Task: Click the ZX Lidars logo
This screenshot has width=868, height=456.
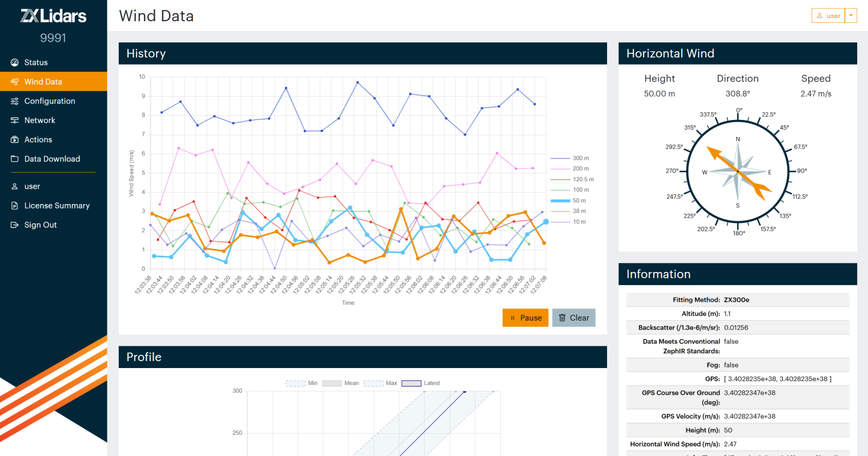Action: point(53,16)
